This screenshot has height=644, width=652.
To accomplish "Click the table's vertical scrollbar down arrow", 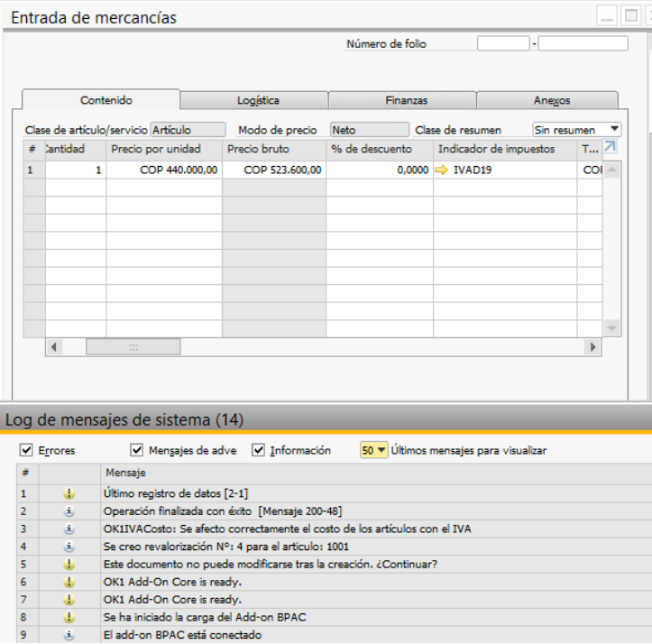I will tap(612, 327).
